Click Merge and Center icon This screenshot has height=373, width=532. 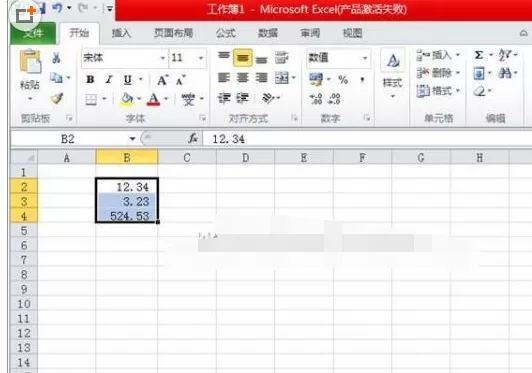282,78
